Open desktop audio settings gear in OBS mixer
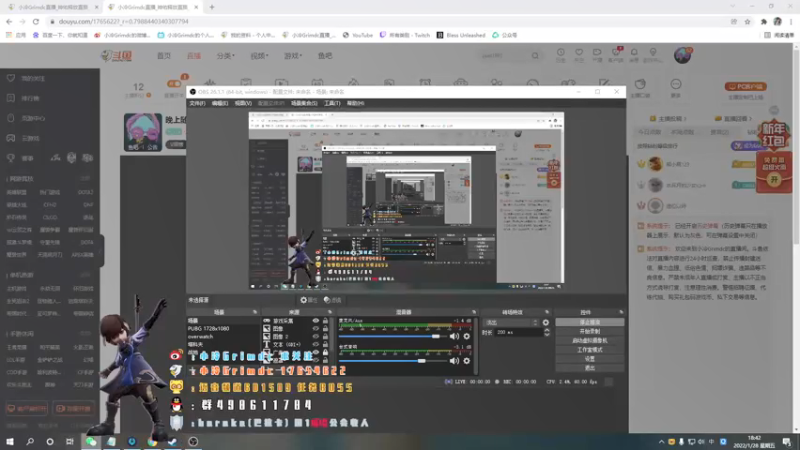This screenshot has width=800, height=450. tap(466, 361)
